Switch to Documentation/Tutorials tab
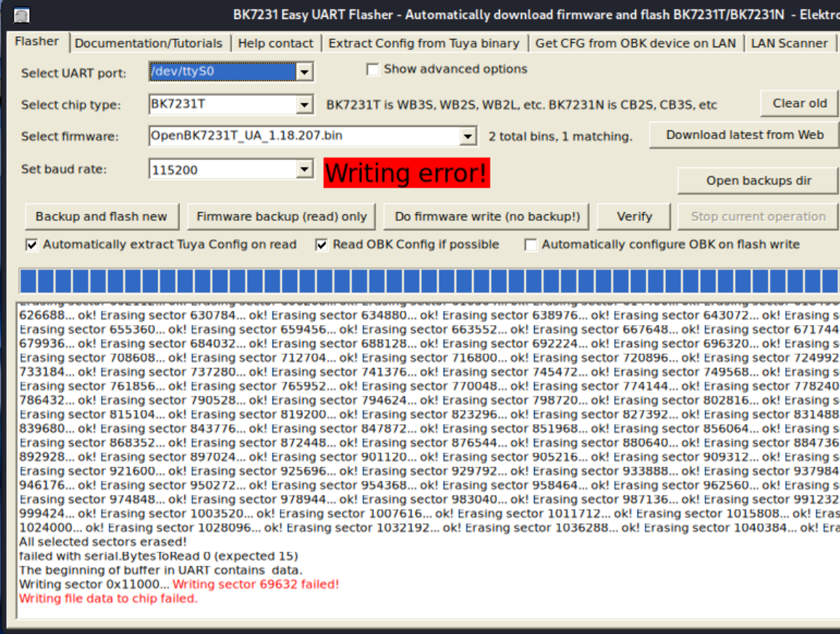 (x=149, y=44)
